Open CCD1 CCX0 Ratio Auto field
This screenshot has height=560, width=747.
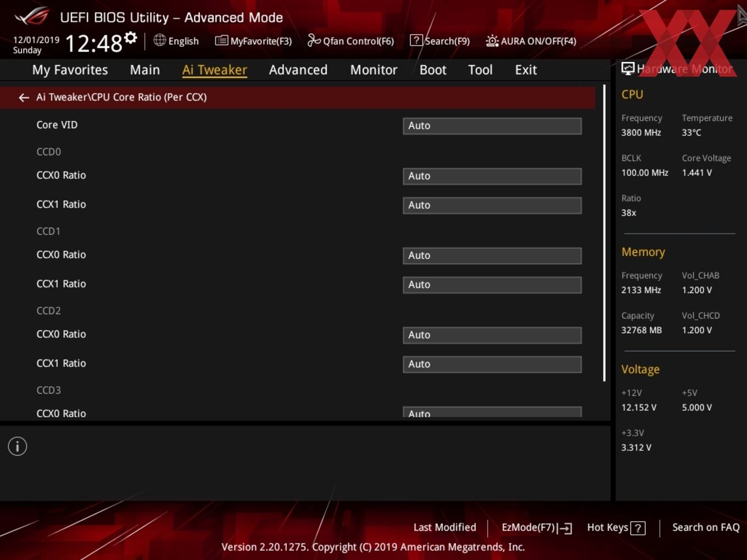point(492,256)
